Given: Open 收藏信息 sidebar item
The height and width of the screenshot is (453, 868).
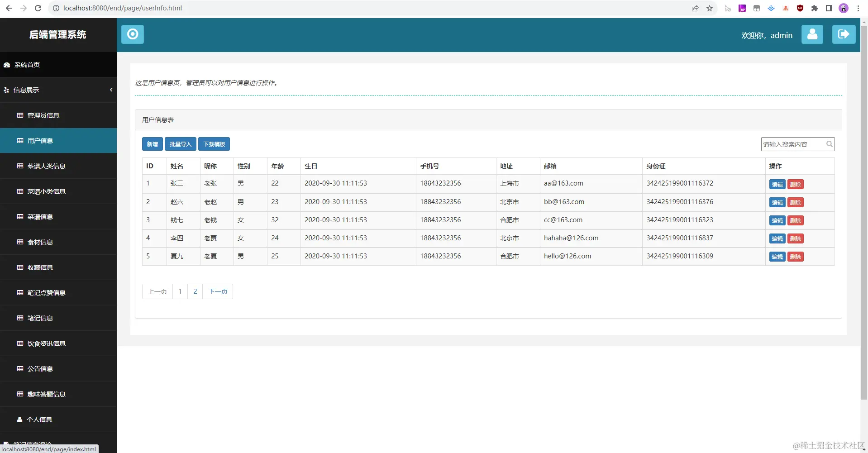Looking at the screenshot, I should pos(58,267).
